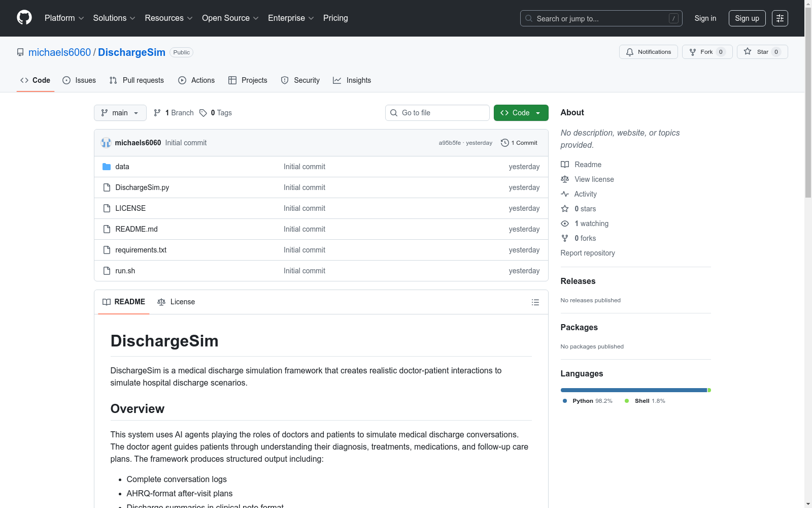The height and width of the screenshot is (508, 812).
Task: Switch to the Issues tab
Action: click(x=79, y=80)
